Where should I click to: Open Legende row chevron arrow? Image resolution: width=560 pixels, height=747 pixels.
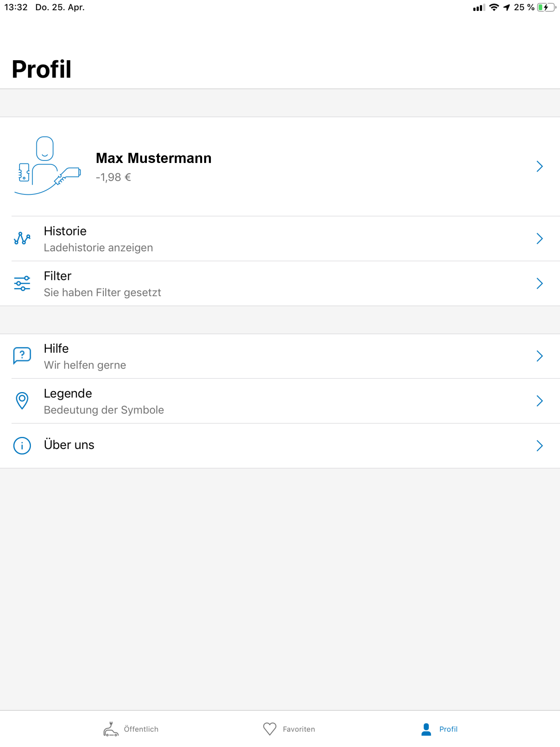(539, 401)
